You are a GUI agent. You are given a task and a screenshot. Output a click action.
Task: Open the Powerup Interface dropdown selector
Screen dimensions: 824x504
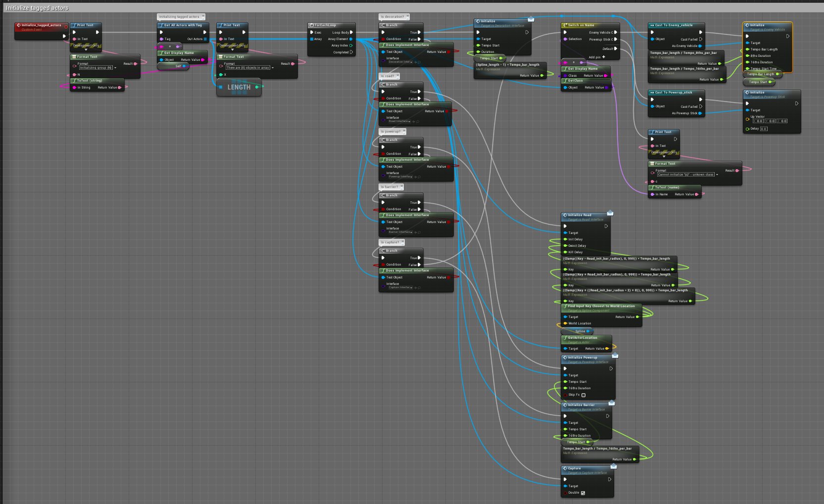[x=401, y=177]
